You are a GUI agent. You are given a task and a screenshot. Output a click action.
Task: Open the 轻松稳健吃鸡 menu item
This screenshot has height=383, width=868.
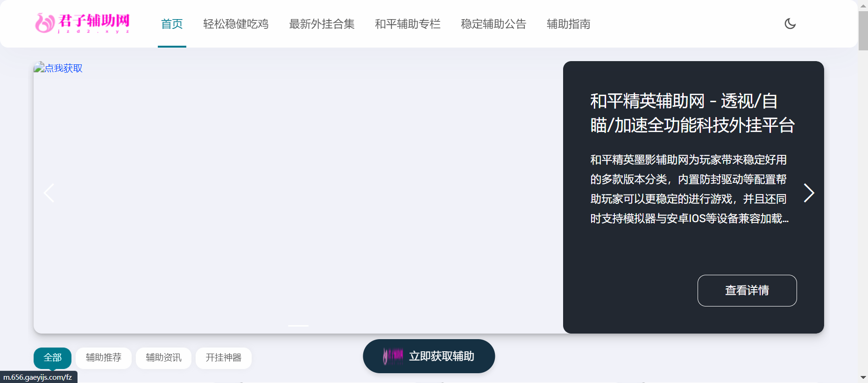(236, 24)
